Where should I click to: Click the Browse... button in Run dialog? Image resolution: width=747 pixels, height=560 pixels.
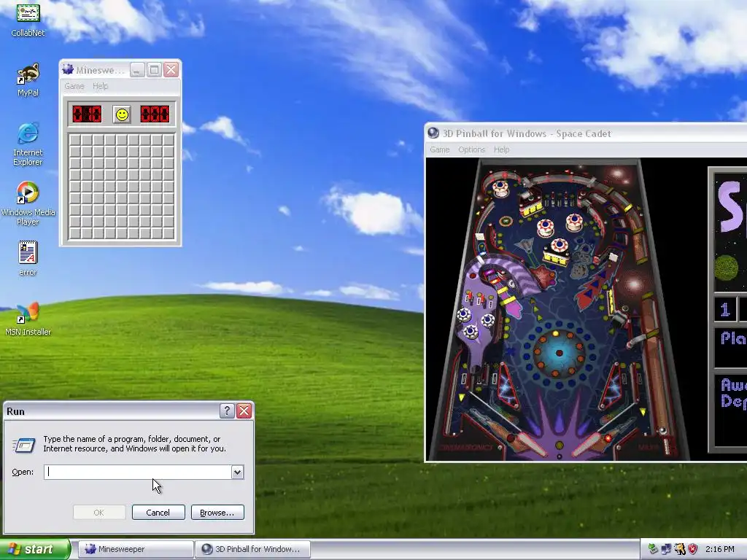217,513
